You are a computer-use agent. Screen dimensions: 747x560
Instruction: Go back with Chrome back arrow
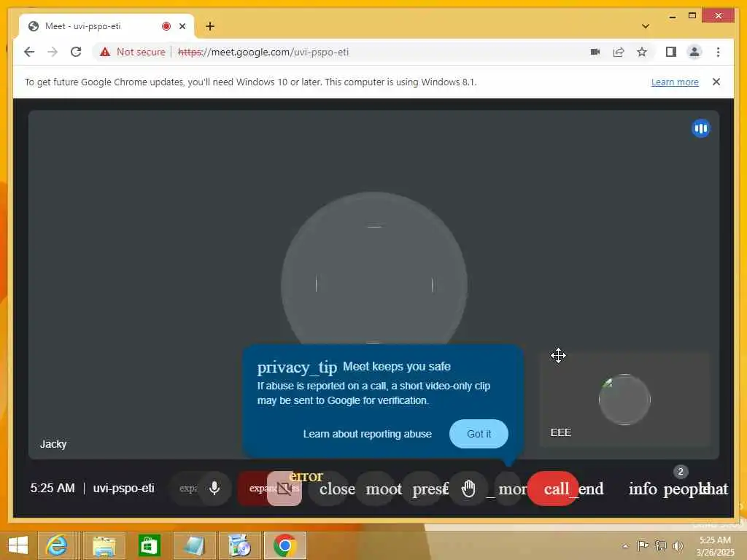(x=29, y=52)
